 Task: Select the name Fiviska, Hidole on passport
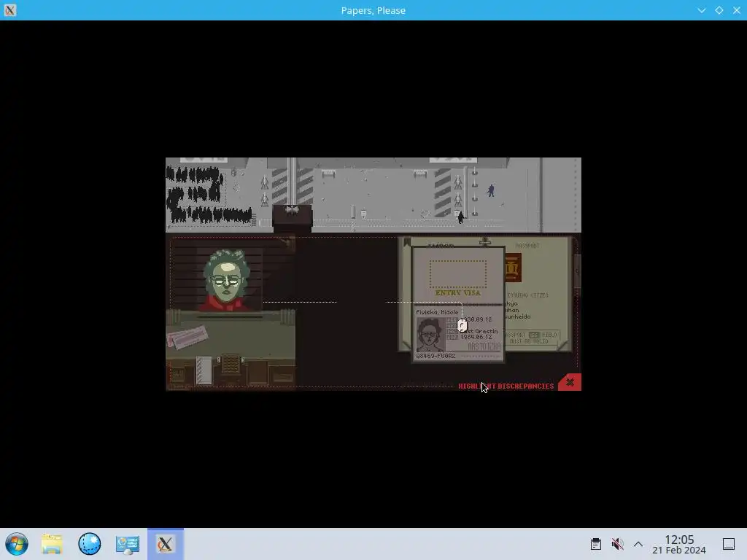(437, 312)
